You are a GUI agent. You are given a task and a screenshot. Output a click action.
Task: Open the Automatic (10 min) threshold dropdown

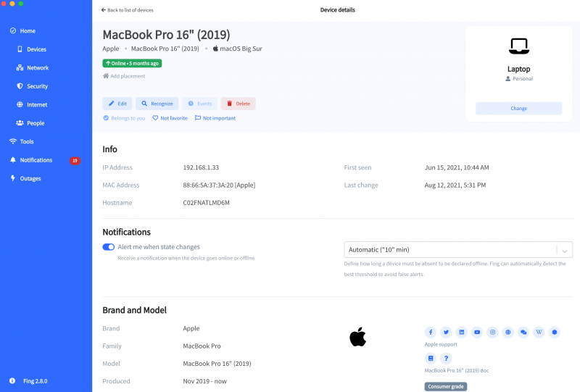[458, 250]
